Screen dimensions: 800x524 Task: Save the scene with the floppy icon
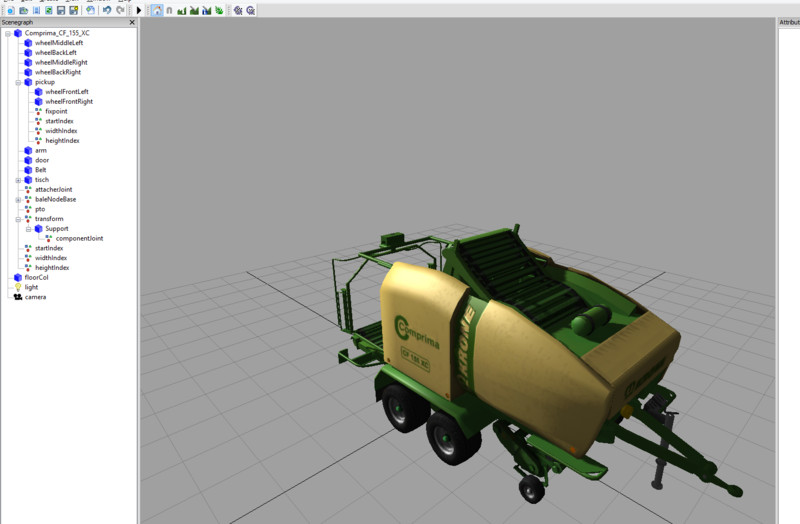(61, 10)
